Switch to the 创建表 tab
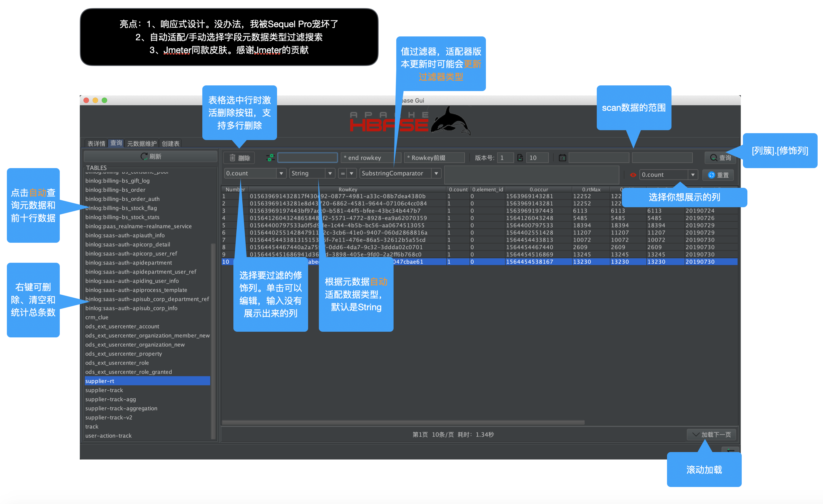The width and height of the screenshot is (823, 504). (x=171, y=144)
